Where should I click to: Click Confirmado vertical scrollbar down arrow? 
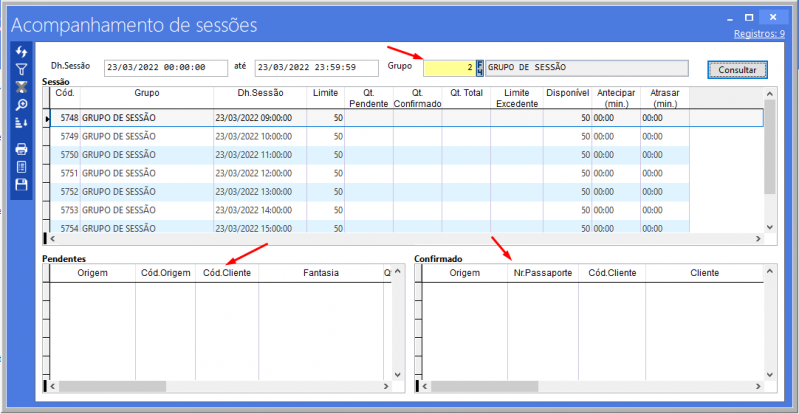click(770, 374)
